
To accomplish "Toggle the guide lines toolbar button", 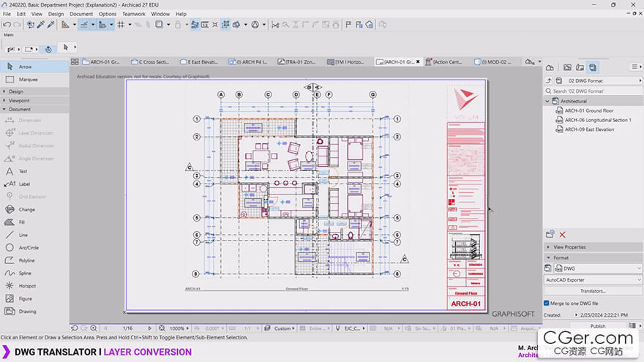I will pos(84,25).
